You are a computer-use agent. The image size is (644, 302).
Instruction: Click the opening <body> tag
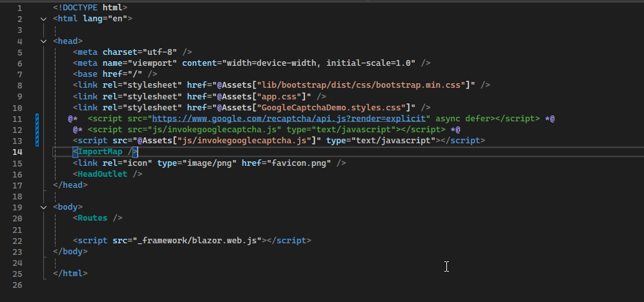pos(68,207)
